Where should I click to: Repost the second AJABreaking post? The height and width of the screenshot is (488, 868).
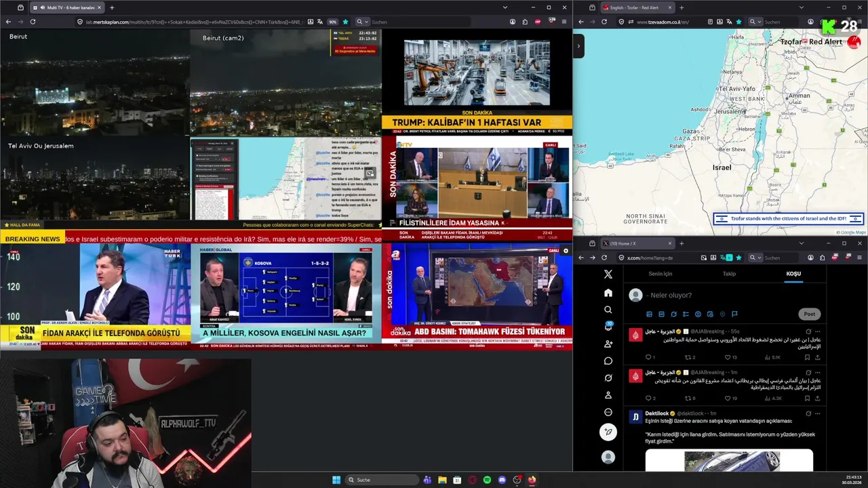pos(690,399)
